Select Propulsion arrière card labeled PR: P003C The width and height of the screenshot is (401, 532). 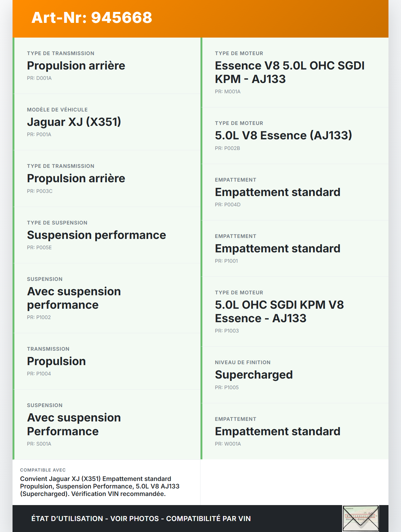tap(107, 178)
